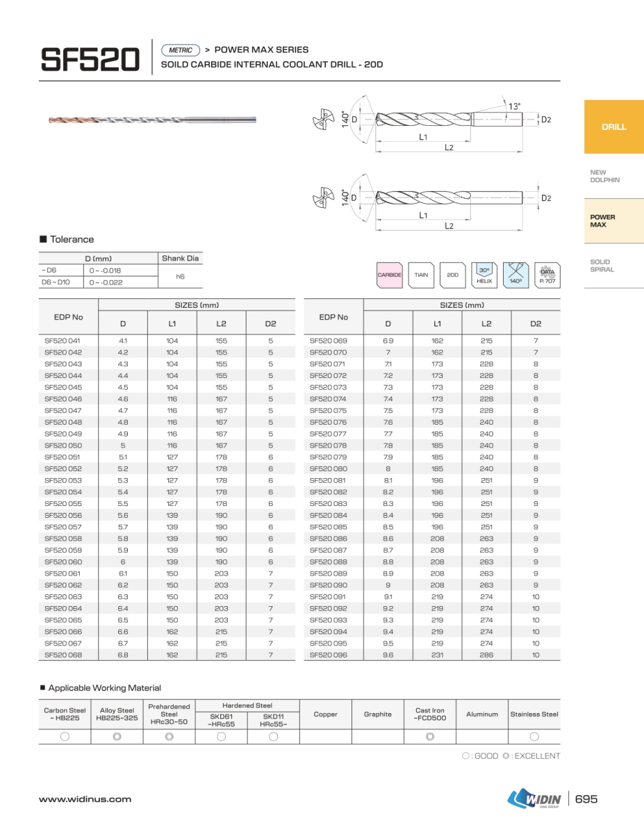Screen dimensions: 644x834
Task: Click the METRIC pill badge in the header
Action: pyautogui.click(x=181, y=50)
